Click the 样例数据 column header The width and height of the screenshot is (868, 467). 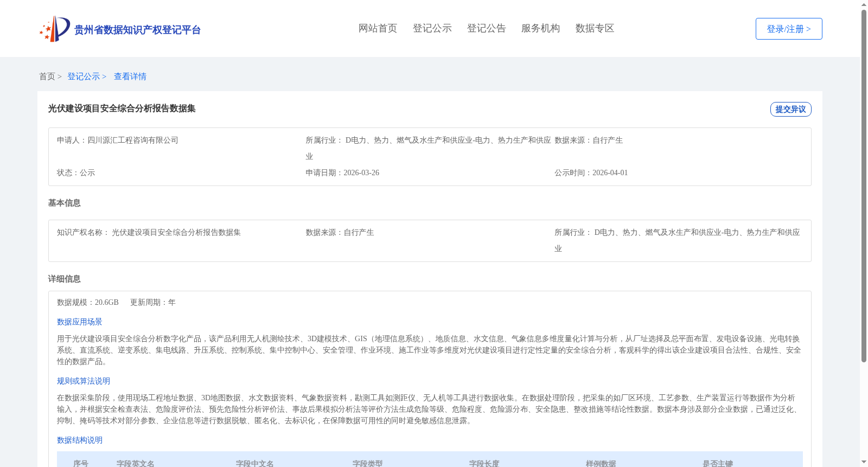click(x=601, y=463)
